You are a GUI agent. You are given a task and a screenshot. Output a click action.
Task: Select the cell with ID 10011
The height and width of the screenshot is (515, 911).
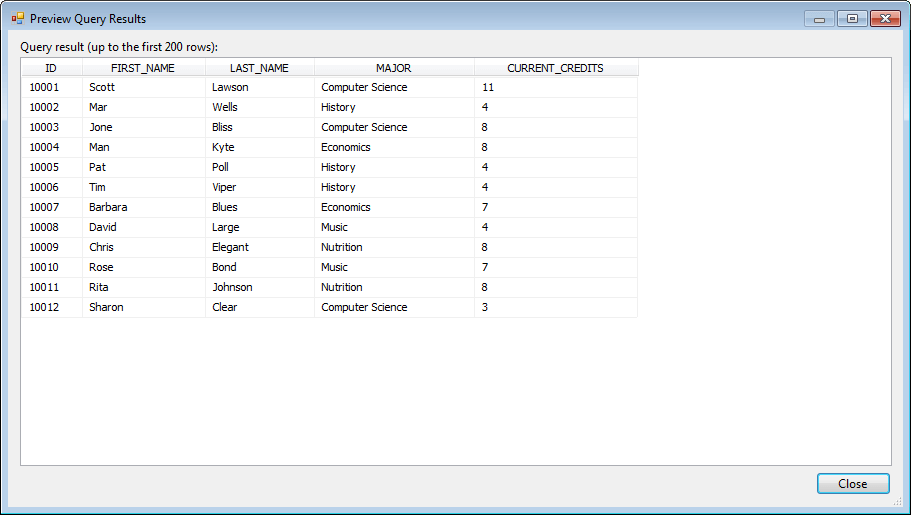point(52,288)
